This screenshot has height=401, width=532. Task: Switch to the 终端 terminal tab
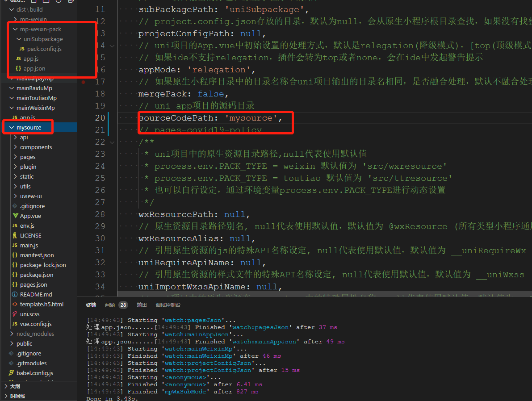(91, 305)
